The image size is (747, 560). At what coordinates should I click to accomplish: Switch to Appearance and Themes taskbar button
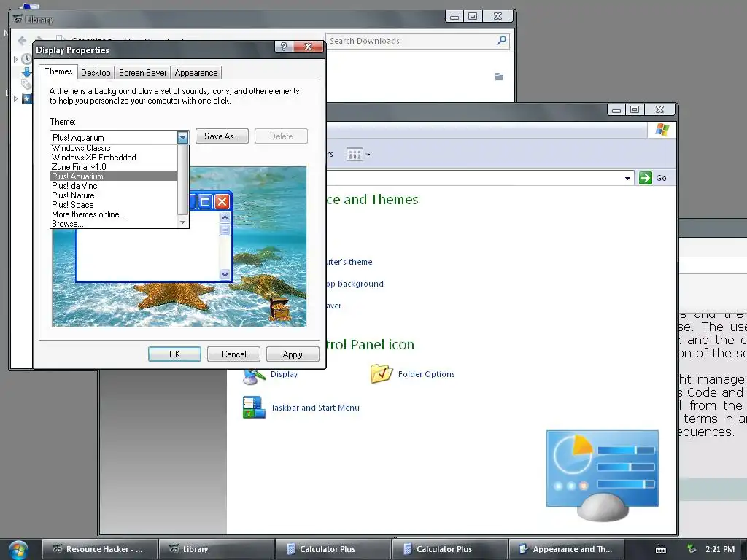click(566, 549)
